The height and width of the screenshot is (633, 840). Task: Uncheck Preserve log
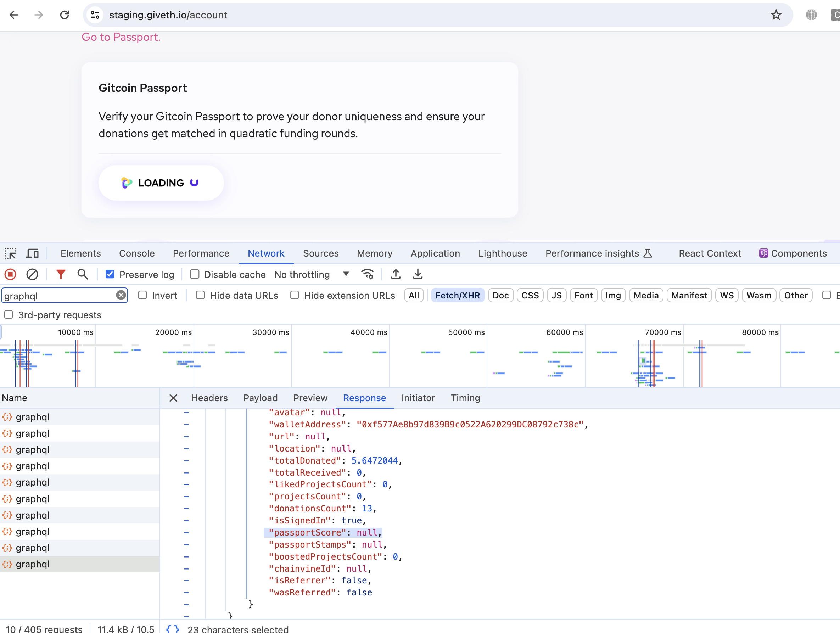[x=110, y=274]
